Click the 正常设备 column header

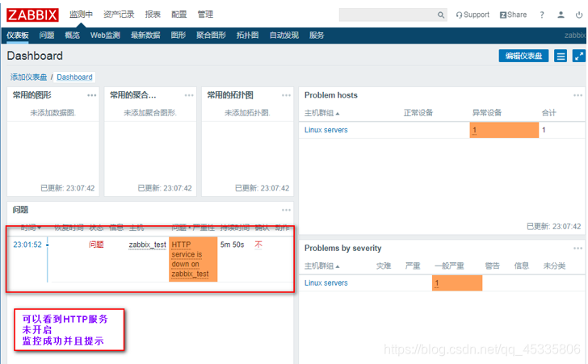point(418,113)
